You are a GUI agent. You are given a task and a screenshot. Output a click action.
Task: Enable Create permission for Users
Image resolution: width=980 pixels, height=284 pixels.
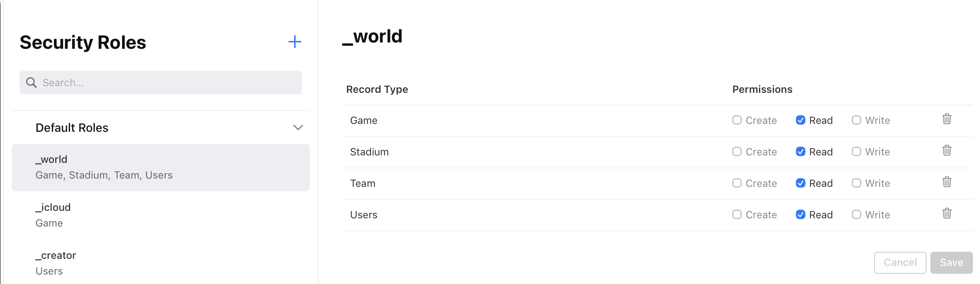point(737,214)
